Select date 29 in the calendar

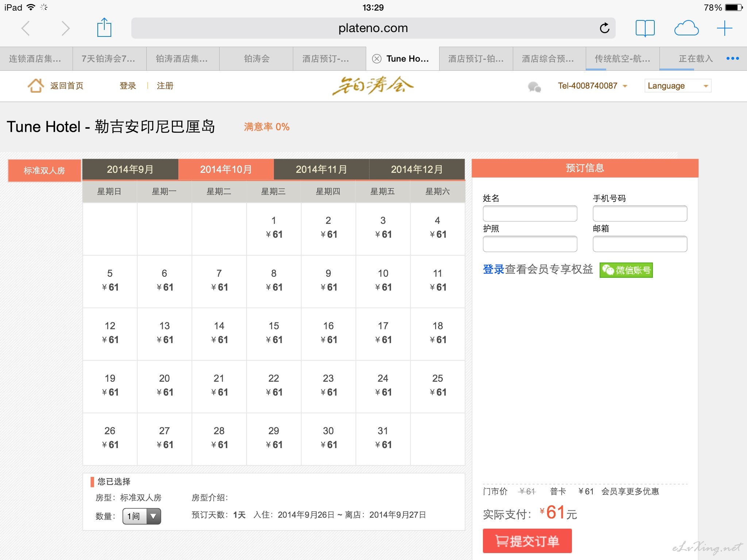click(x=274, y=438)
